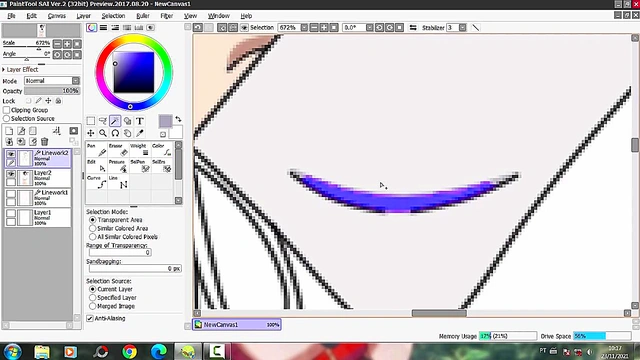The width and height of the screenshot is (640, 360).
Task: Select Similar Colored Area mode
Action: click(93, 228)
